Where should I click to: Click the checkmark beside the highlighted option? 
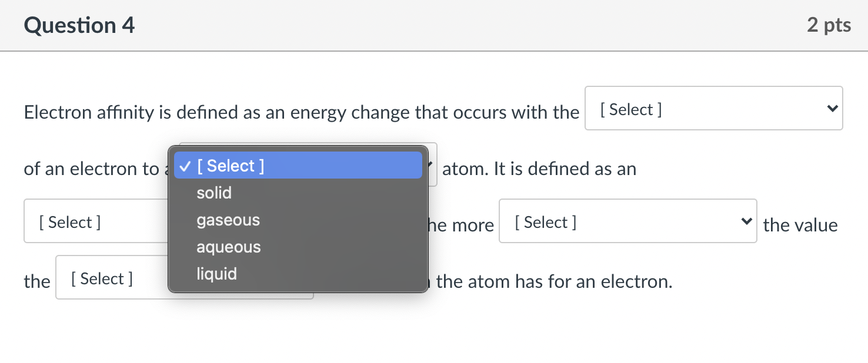(x=185, y=166)
